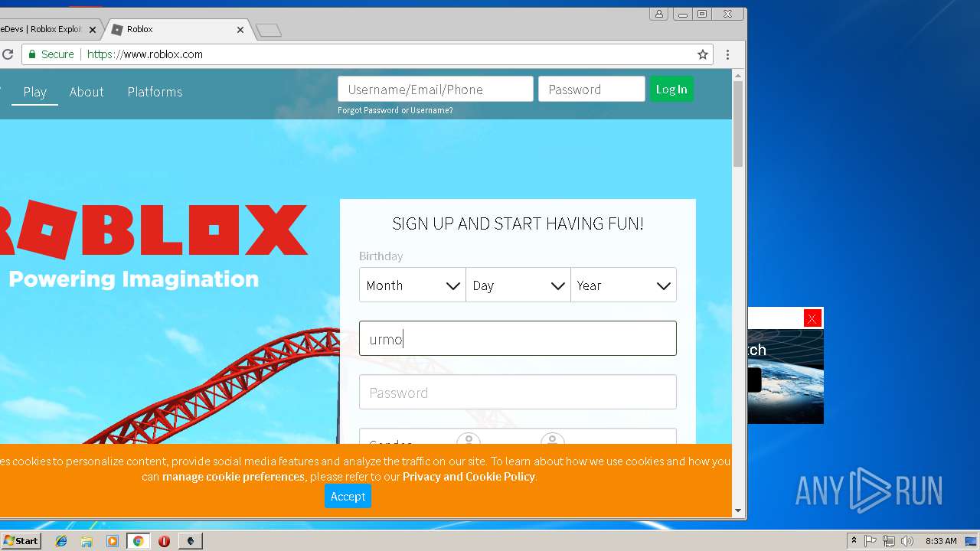Open Internet Explorer from the taskbar
This screenshot has width=980, height=551.
(x=61, y=541)
